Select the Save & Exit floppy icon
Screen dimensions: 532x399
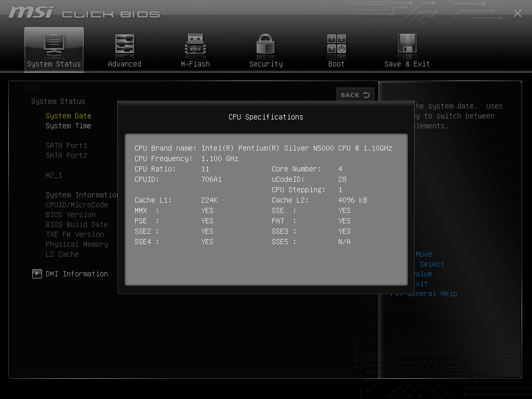pyautogui.click(x=407, y=45)
